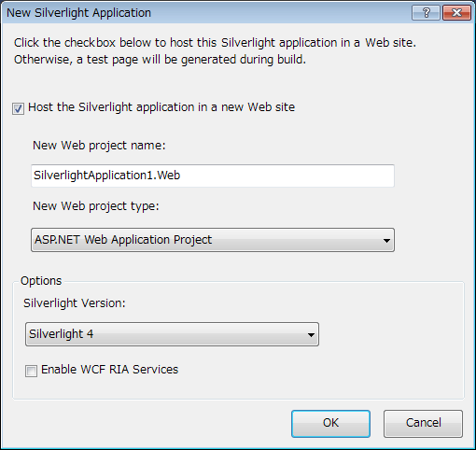The width and height of the screenshot is (476, 450).
Task: Click the 'New Web project name:' label
Action: click(99, 146)
